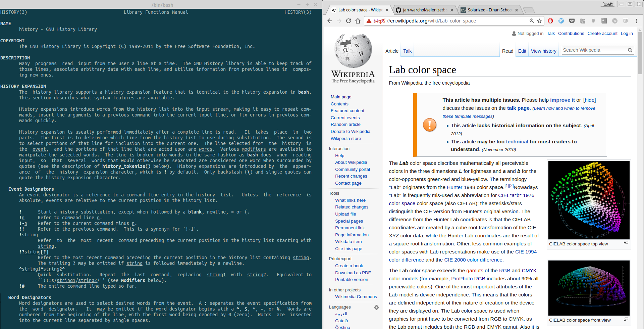This screenshot has height=329, width=644.
Task: Open the 'talk page' link in notice
Action: [x=518, y=108]
